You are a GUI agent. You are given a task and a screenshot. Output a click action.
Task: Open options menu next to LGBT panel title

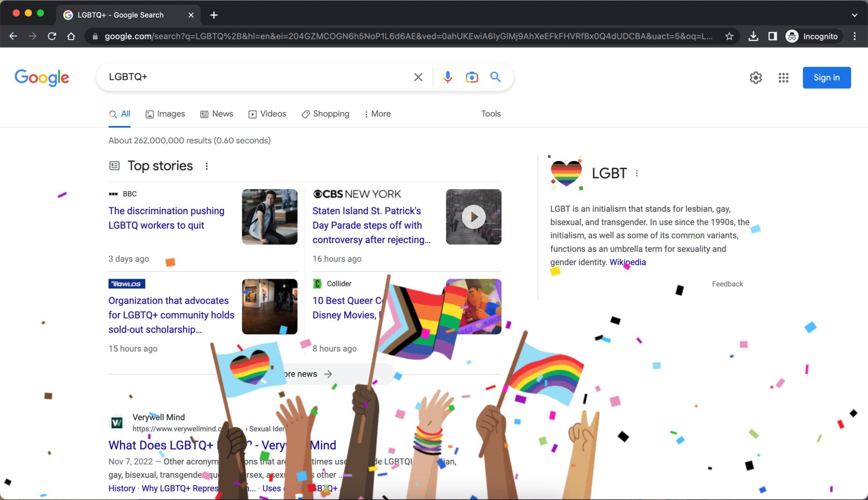(637, 173)
